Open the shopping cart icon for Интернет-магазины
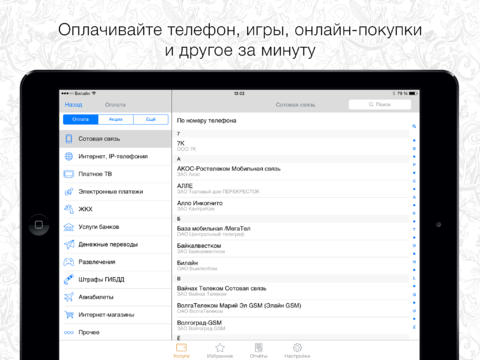The height and width of the screenshot is (360, 480). (x=69, y=314)
